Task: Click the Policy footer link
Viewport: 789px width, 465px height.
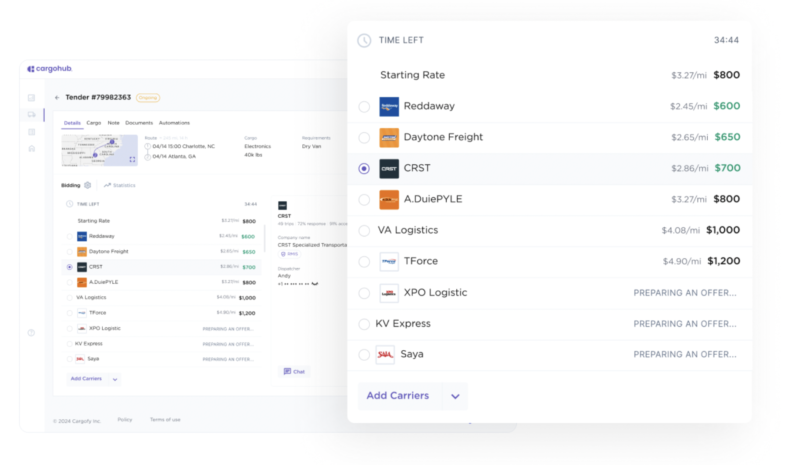Action: coord(124,420)
